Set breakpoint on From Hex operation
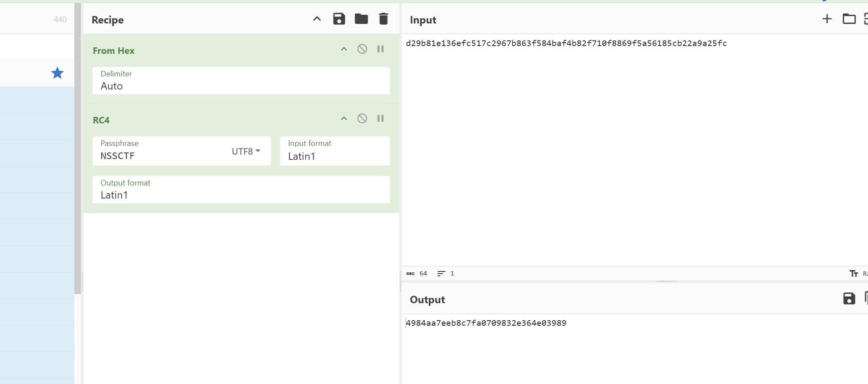This screenshot has width=868, height=384. tap(381, 49)
